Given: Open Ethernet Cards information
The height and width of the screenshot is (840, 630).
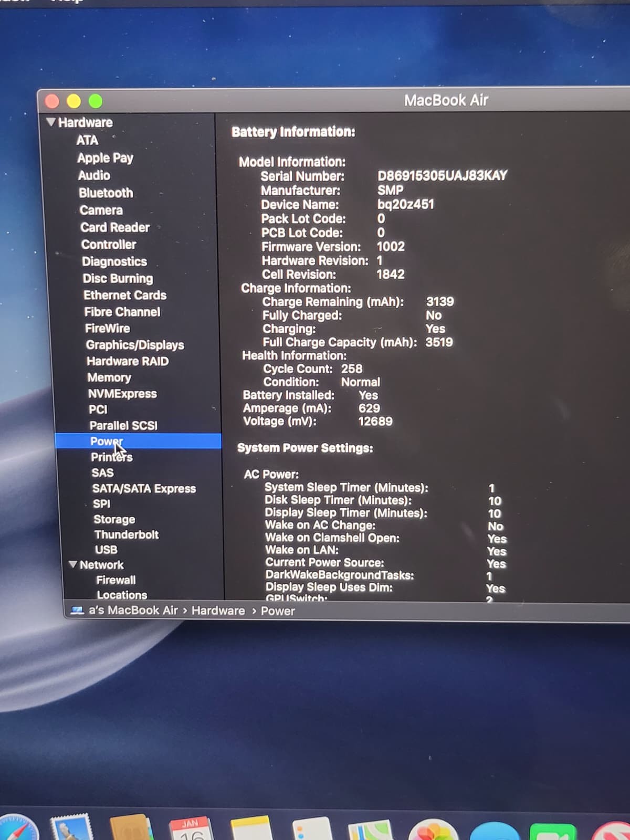Looking at the screenshot, I should (x=125, y=295).
